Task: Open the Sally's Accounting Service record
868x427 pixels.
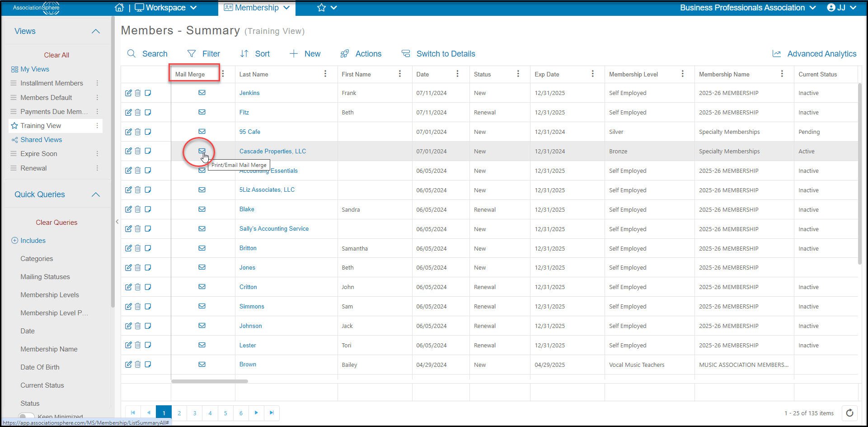Action: click(274, 228)
